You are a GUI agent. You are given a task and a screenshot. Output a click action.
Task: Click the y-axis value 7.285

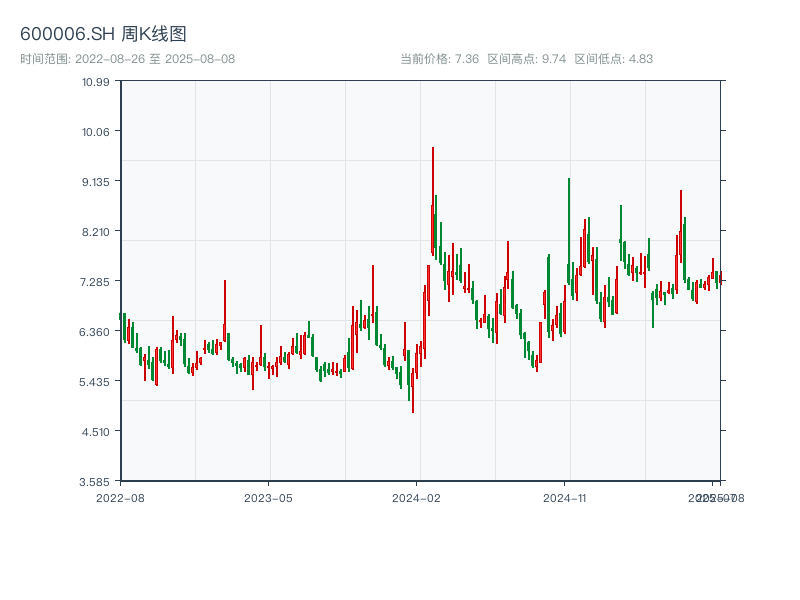(94, 282)
